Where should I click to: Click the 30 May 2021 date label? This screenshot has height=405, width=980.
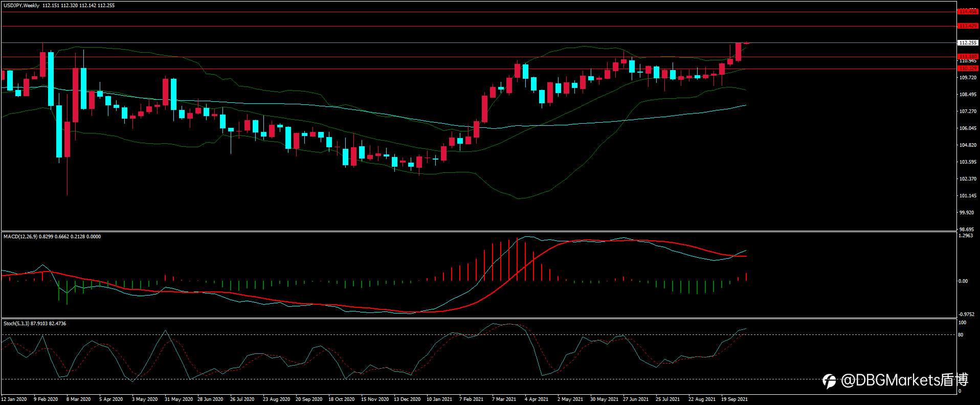604,399
